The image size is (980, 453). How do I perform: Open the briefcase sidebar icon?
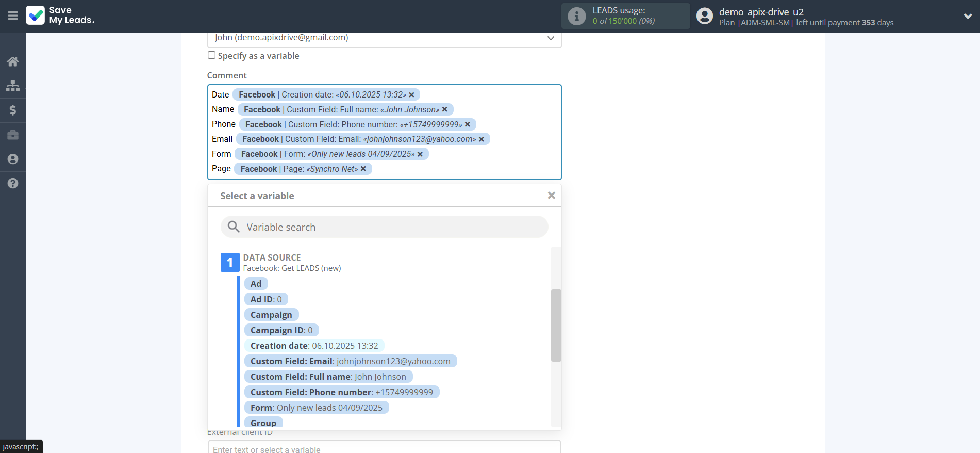tap(13, 135)
